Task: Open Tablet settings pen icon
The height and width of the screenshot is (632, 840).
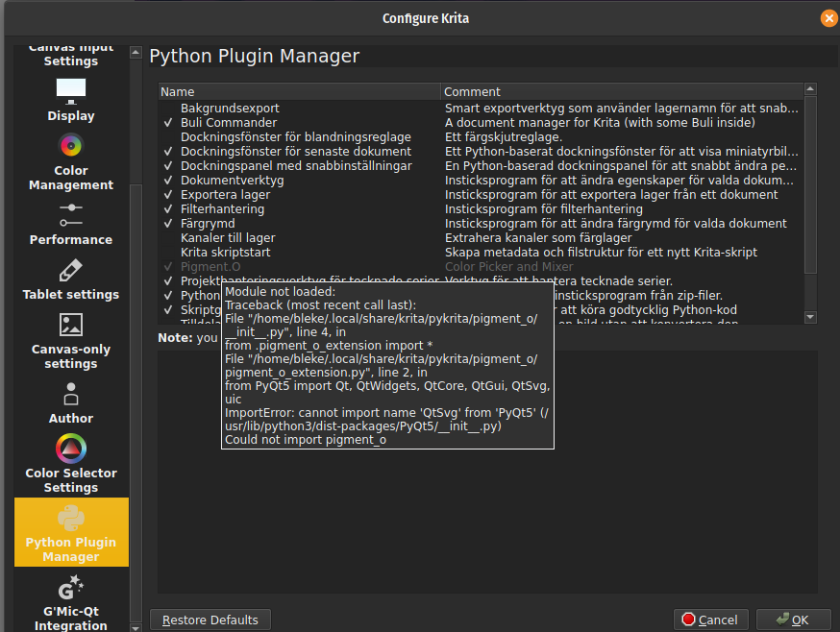Action: click(x=71, y=271)
